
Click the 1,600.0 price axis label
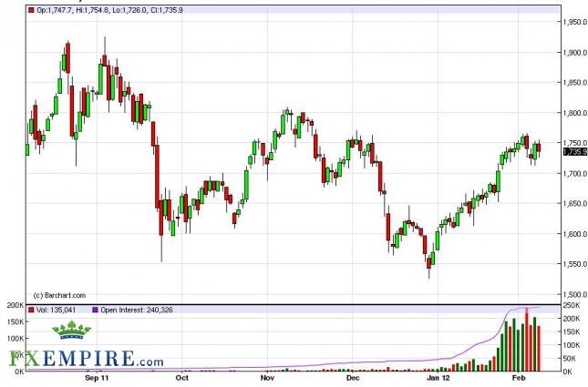click(575, 234)
